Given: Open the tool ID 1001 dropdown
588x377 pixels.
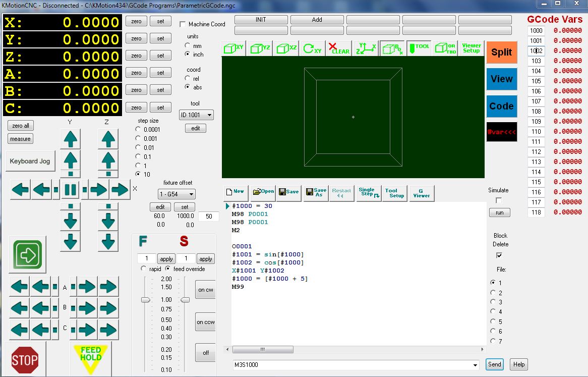Looking at the screenshot, I should [197, 115].
